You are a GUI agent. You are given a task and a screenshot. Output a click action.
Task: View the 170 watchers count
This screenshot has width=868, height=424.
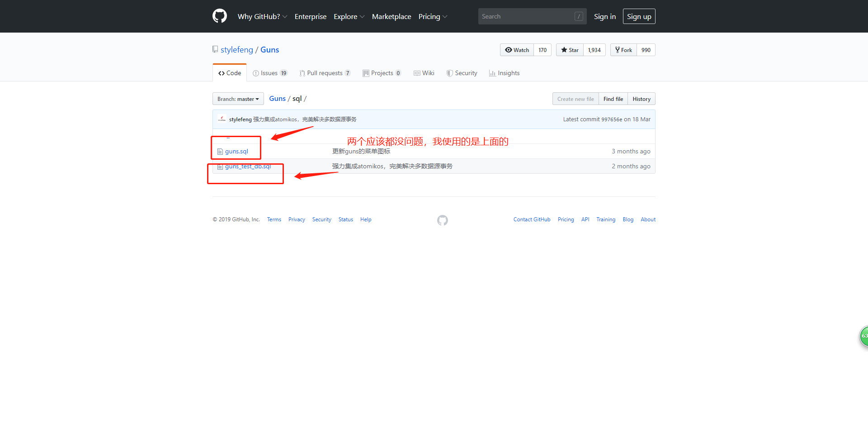point(542,50)
